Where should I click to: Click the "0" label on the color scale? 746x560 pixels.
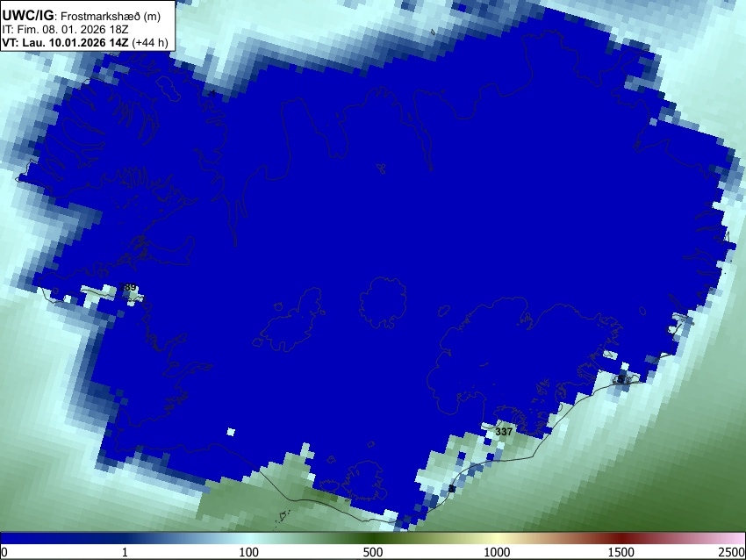pyautogui.click(x=4, y=552)
